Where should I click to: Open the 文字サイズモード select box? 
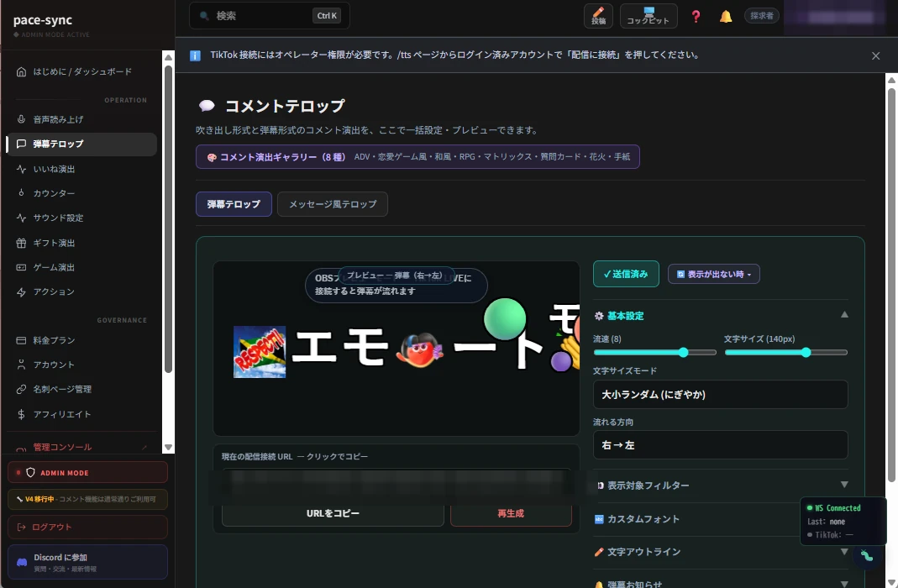point(720,394)
